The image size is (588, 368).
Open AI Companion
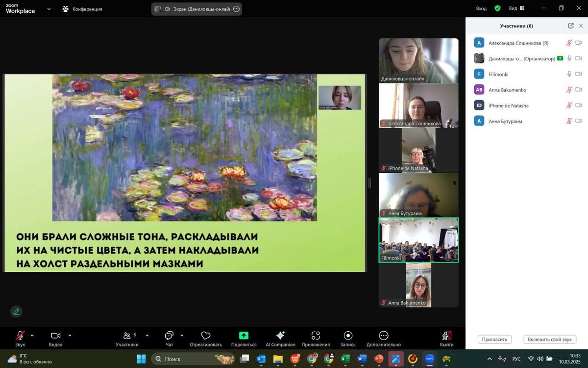(280, 339)
